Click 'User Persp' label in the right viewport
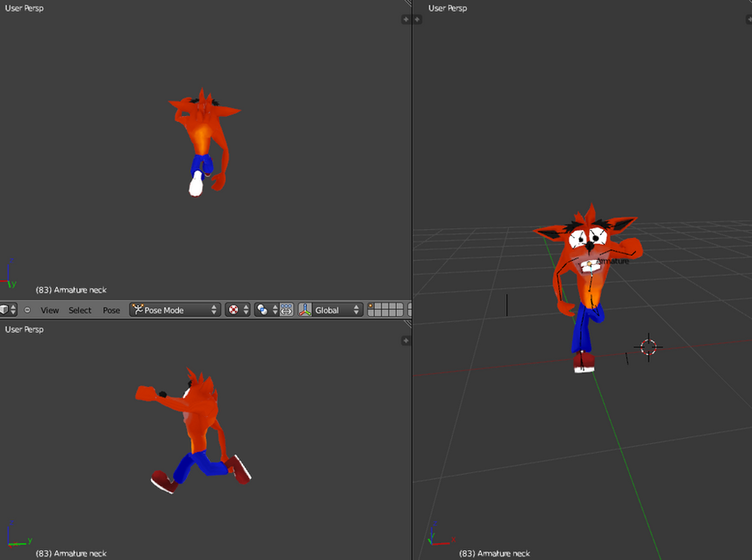The width and height of the screenshot is (752, 560). click(x=448, y=8)
